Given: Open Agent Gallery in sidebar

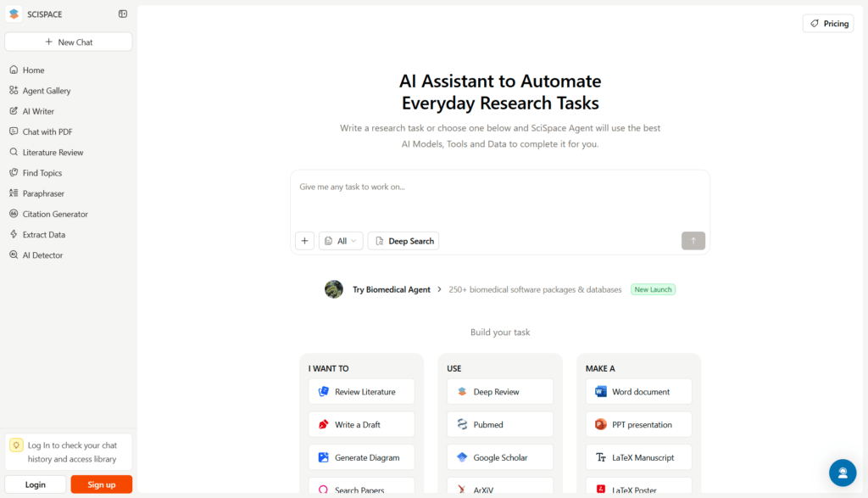Looking at the screenshot, I should (x=47, y=91).
